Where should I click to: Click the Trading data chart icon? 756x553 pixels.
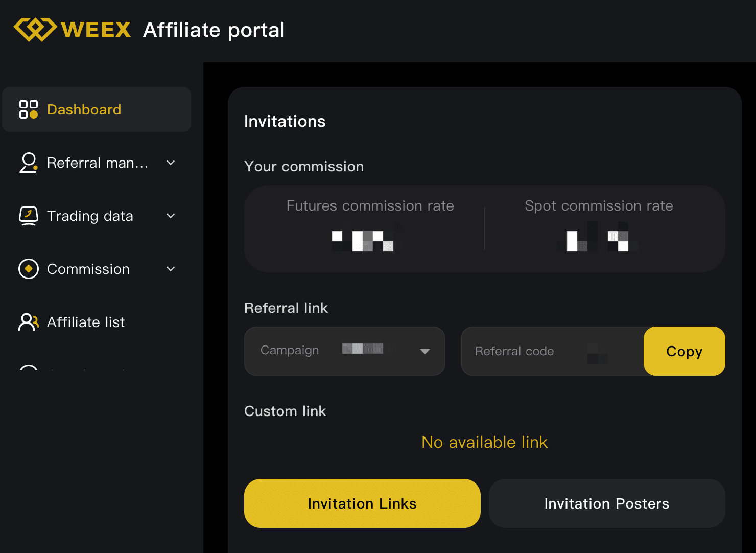(x=29, y=216)
